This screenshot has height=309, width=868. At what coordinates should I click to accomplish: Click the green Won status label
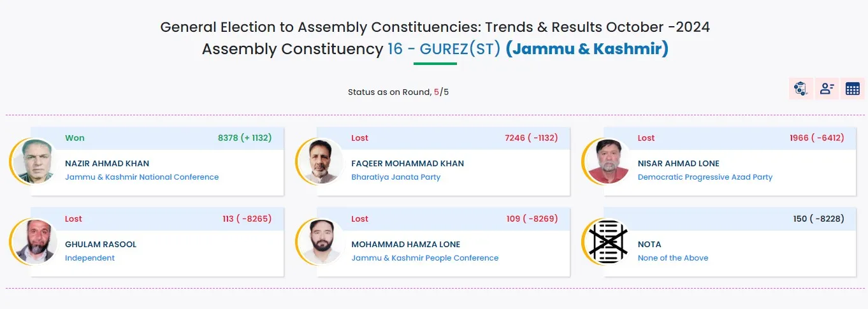point(75,138)
